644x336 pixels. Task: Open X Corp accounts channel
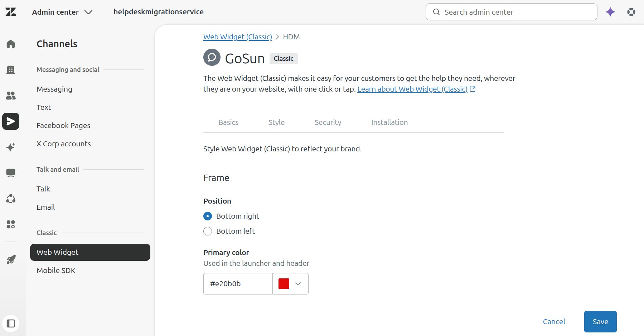pyautogui.click(x=64, y=144)
